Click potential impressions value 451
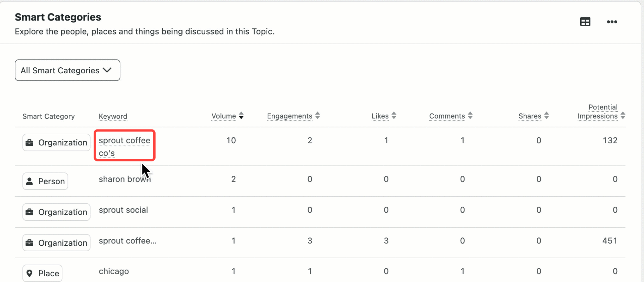644x282 pixels. (610, 241)
